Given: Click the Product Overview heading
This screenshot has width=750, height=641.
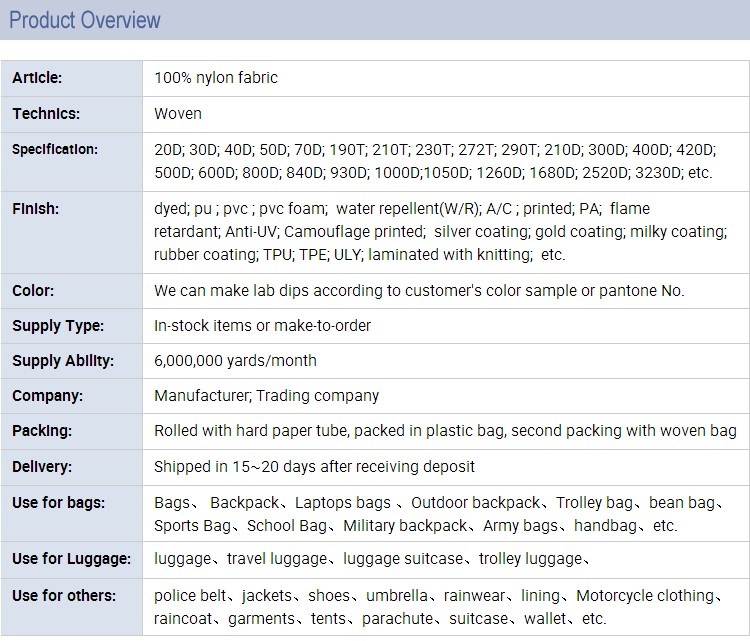Looking at the screenshot, I should pos(85,20).
